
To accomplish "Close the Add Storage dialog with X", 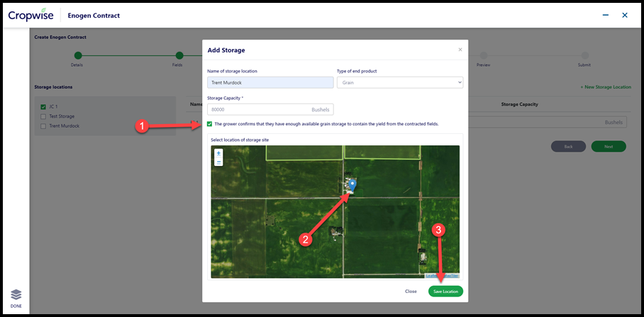I will (x=460, y=50).
